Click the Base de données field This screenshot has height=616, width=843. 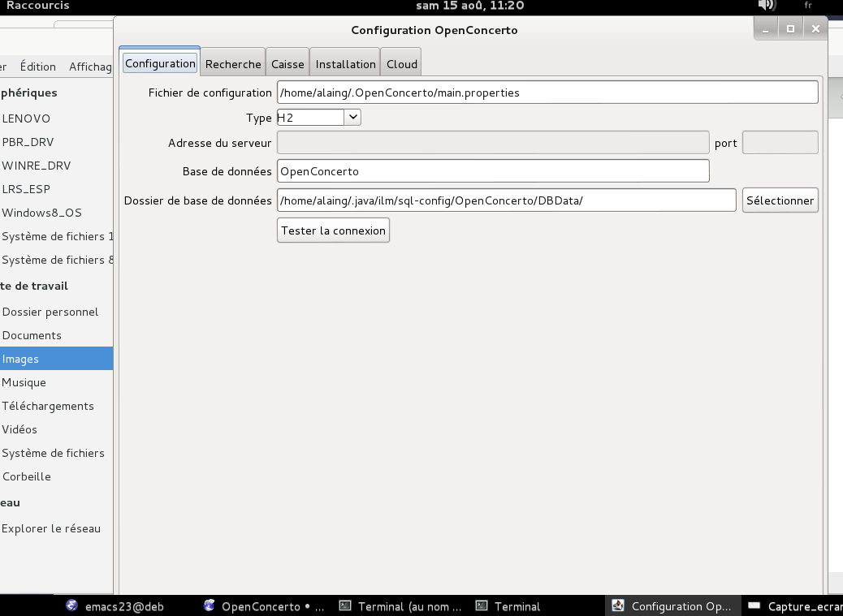493,171
